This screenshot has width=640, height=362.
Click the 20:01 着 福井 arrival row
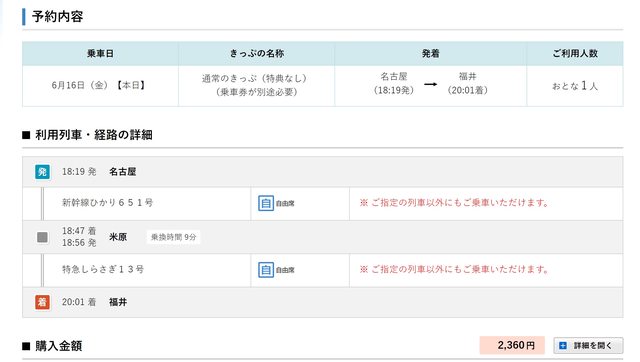pyautogui.click(x=323, y=302)
